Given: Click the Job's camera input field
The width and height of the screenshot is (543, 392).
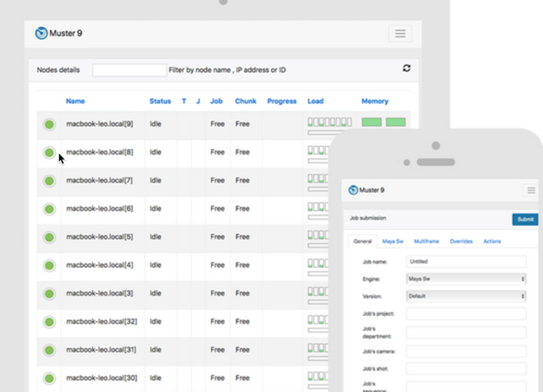Looking at the screenshot, I should [466, 351].
